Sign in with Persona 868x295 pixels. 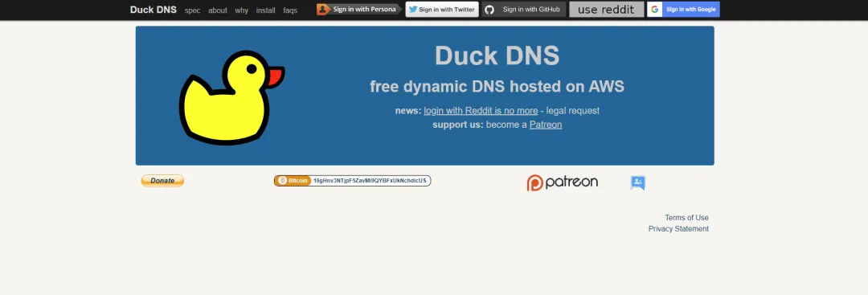[x=359, y=10]
